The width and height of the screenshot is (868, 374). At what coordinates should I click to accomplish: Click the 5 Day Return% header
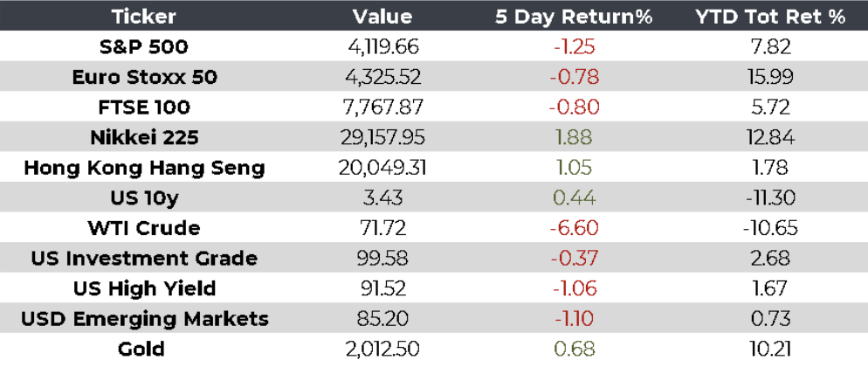click(x=574, y=17)
